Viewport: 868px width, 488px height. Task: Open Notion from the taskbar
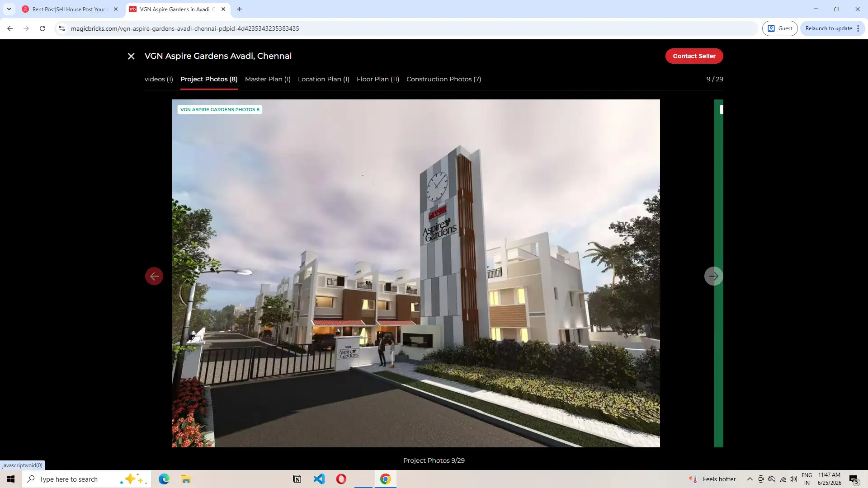click(x=297, y=479)
